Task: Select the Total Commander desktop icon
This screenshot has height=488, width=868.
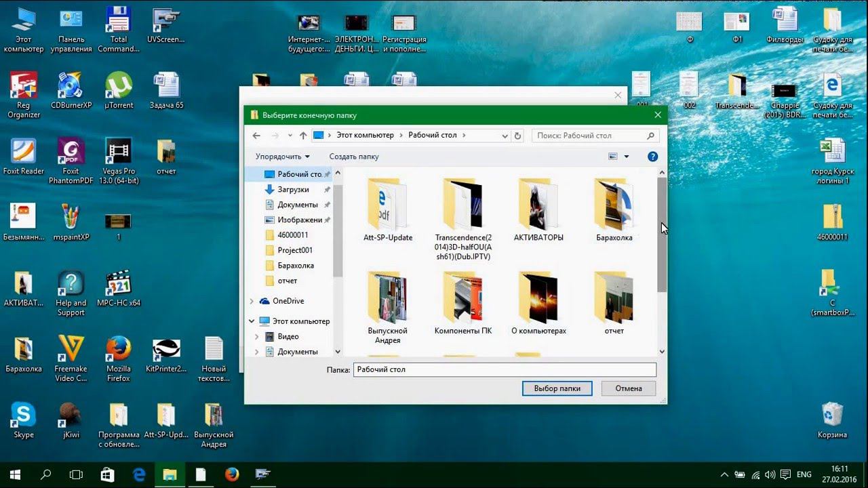Action: coord(118,30)
